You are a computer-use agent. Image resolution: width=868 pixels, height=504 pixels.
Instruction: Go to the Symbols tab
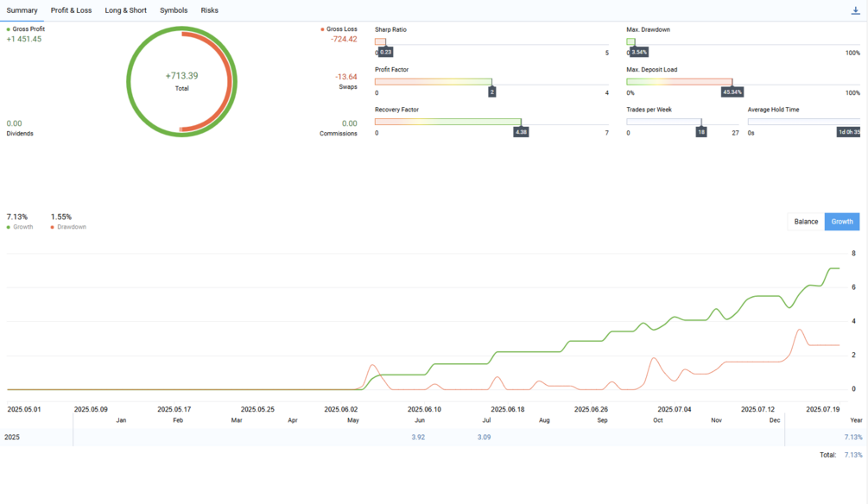click(x=174, y=10)
